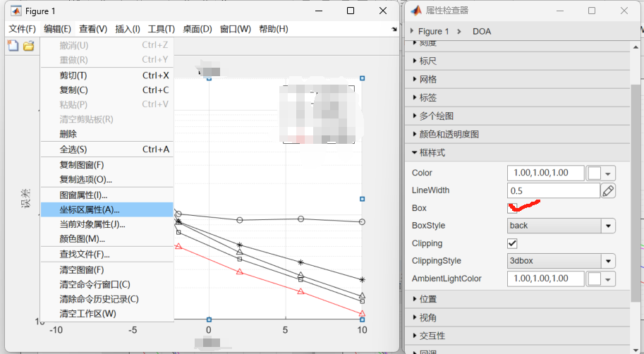Viewport: 644px width, 354px height.
Task: Click the Color value field 1.00,1.00,1.00
Action: point(546,173)
